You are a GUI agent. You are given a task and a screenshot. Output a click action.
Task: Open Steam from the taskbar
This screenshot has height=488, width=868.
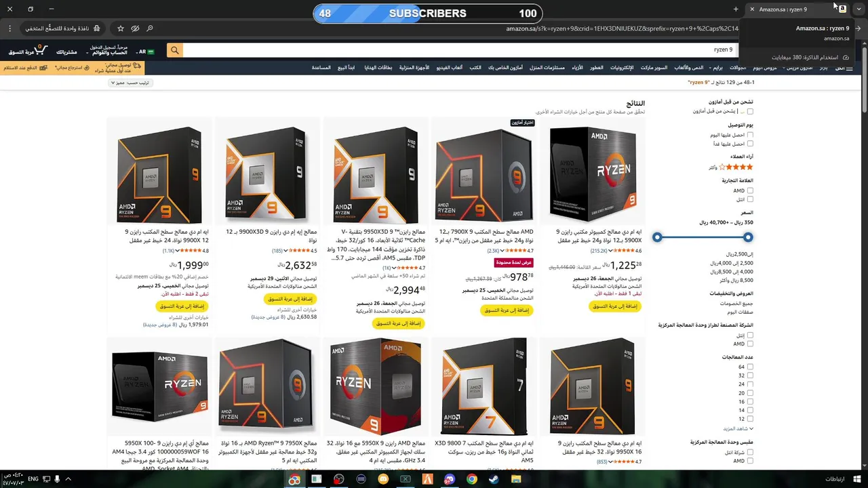[x=494, y=479]
